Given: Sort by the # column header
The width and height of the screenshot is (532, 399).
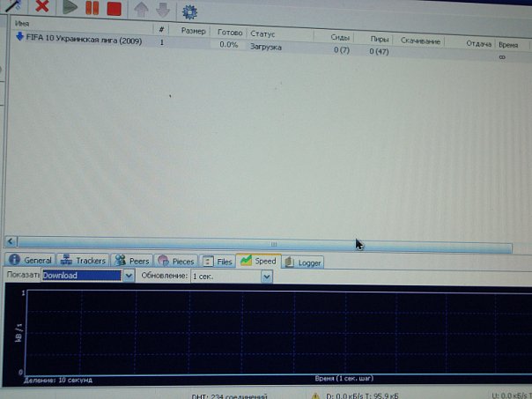Looking at the screenshot, I should point(161,30).
